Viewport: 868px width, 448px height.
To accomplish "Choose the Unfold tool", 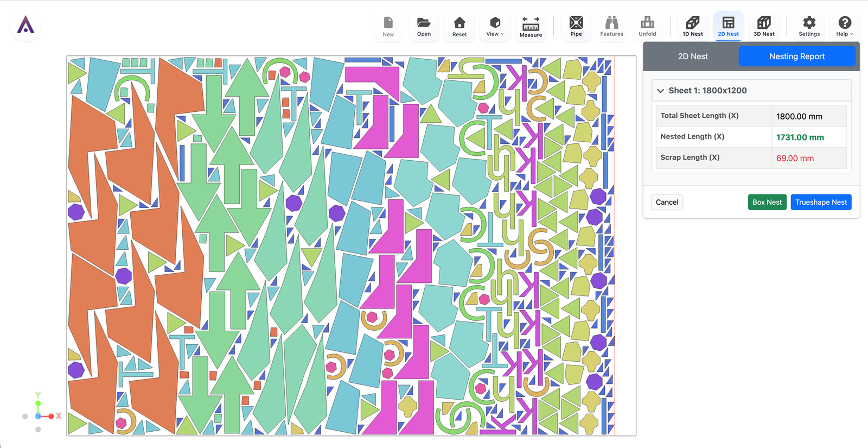I will [x=647, y=26].
